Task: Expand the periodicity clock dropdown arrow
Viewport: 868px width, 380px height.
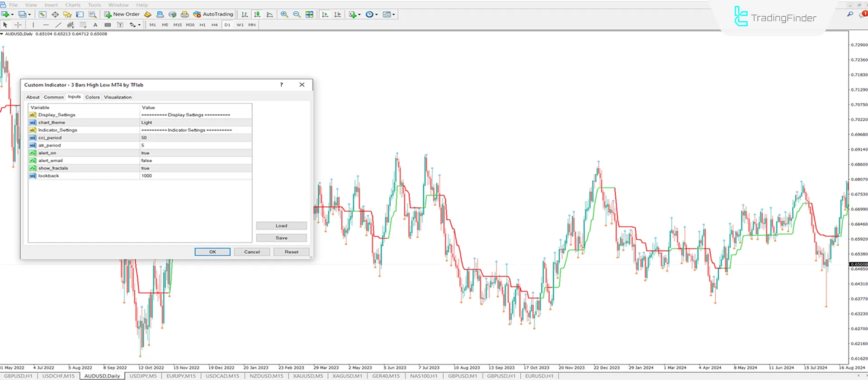Action: [x=377, y=14]
